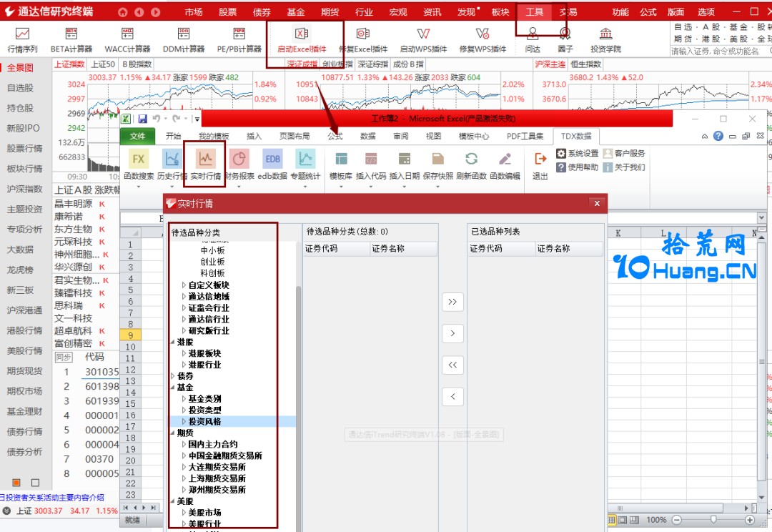Open the 基金 top menu
This screenshot has width=772, height=532.
296,12
